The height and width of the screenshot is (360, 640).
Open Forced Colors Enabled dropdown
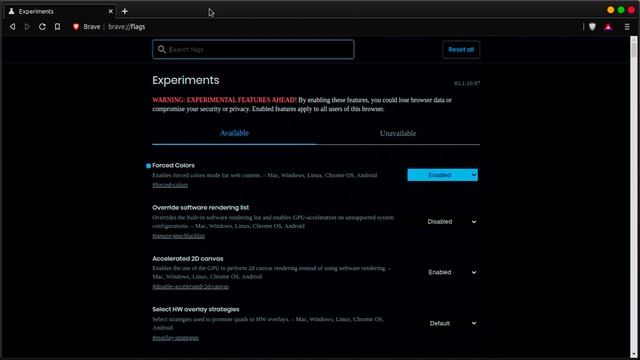(x=442, y=175)
